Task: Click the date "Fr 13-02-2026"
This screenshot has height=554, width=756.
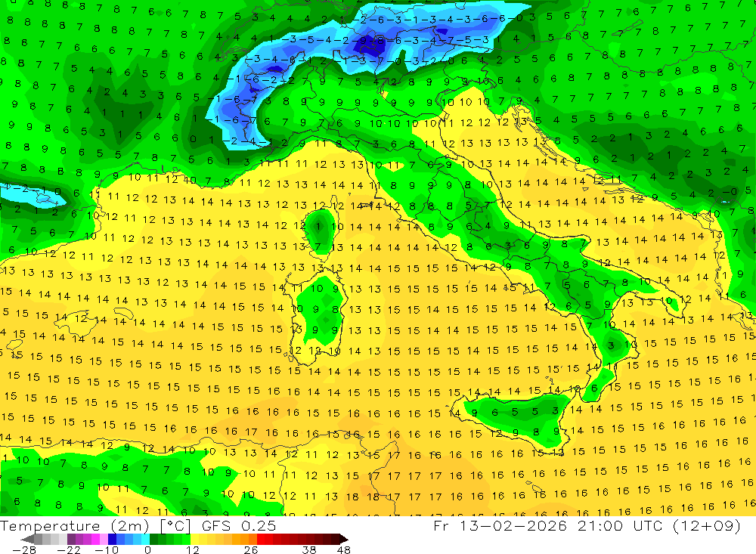Action: 500,525
